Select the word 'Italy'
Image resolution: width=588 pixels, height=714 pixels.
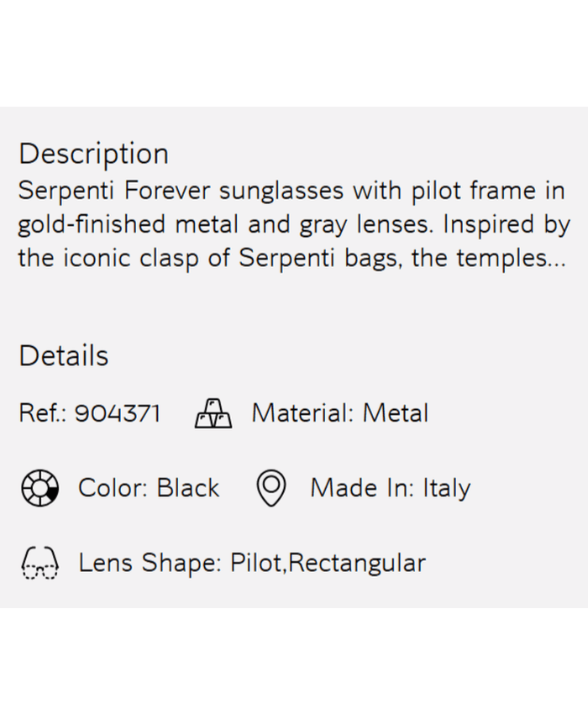[x=445, y=488]
